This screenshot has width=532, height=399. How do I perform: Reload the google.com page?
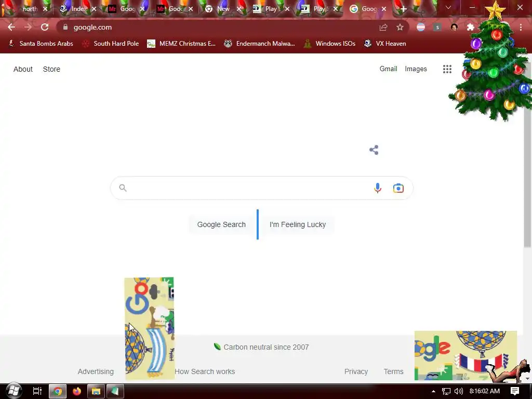coord(45,27)
